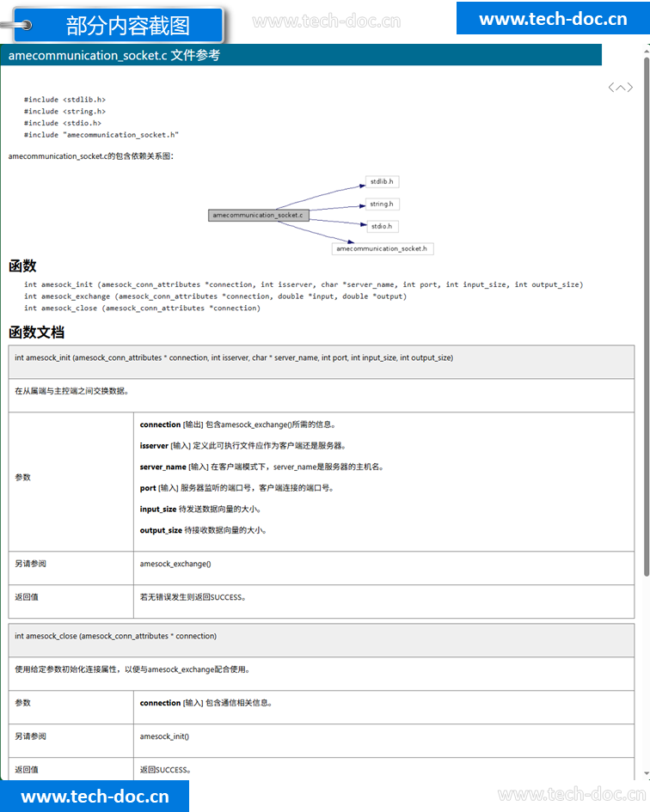Click the '#include <stdio.h>' line
Image resolution: width=650 pixels, height=812 pixels.
click(63, 123)
